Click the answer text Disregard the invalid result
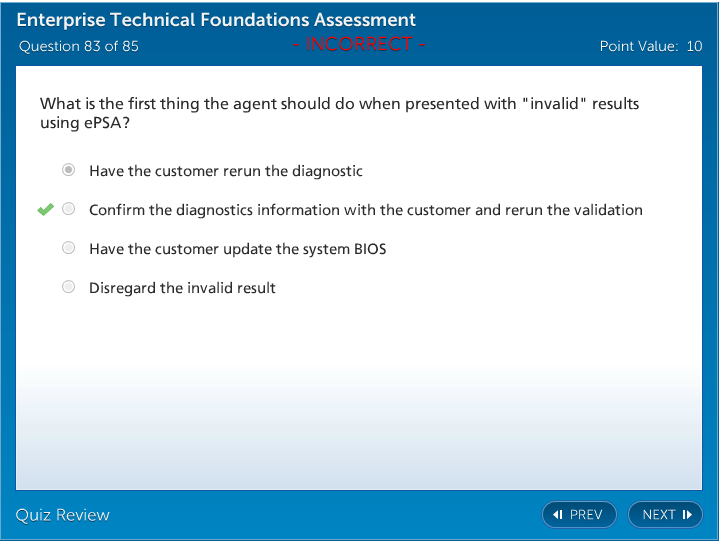Image resolution: width=719 pixels, height=541 pixels. [x=182, y=288]
